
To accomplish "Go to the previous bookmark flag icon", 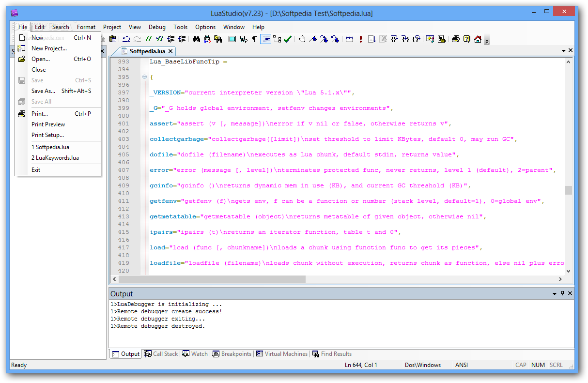I will pyautogui.click(x=335, y=39).
